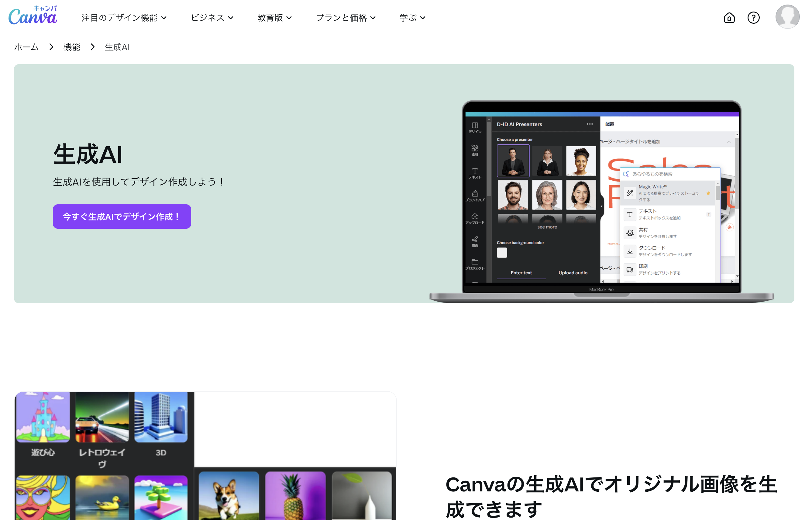Viewport: 812px width, 520px height.
Task: Pick the white background color swatch
Action: tap(502, 253)
